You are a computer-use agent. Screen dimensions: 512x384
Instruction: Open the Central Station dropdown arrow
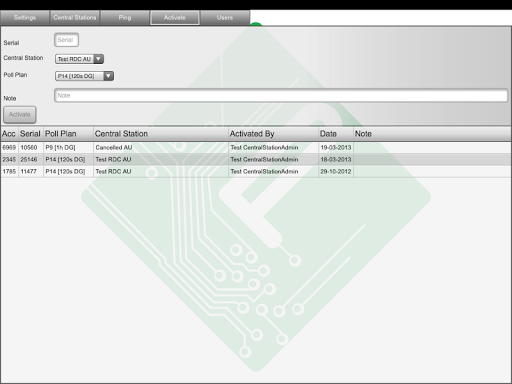click(99, 59)
